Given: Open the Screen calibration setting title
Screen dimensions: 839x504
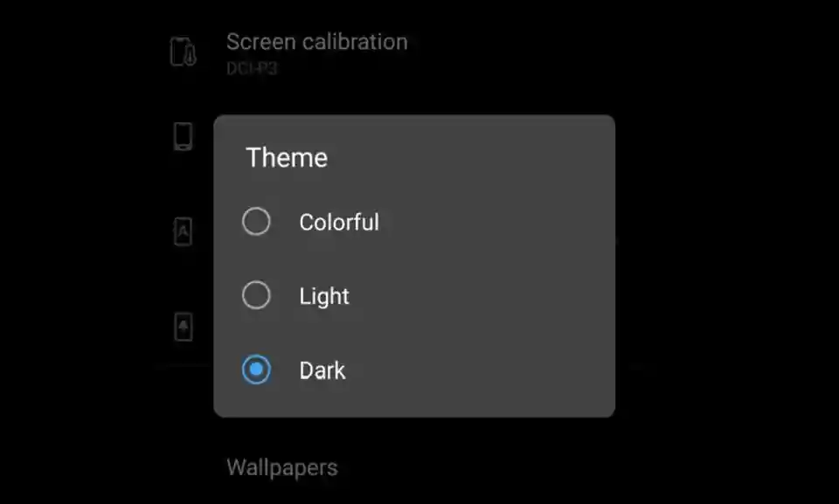Looking at the screenshot, I should click(316, 42).
